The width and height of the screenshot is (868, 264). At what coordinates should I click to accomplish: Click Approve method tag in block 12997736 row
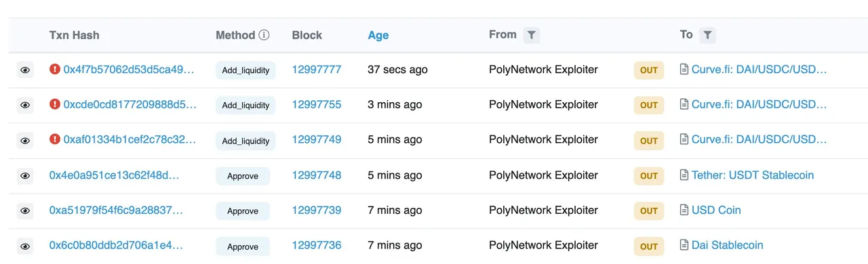pos(243,246)
